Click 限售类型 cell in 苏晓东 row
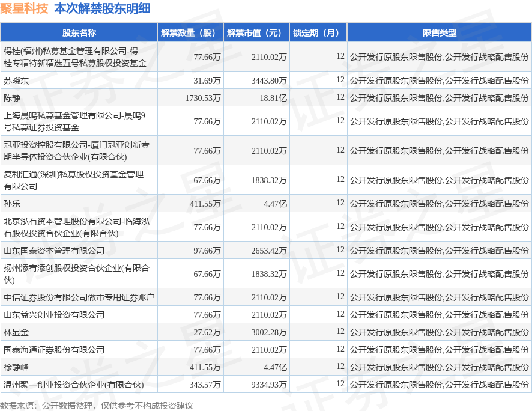The height and width of the screenshot is (411, 532). (x=440, y=81)
